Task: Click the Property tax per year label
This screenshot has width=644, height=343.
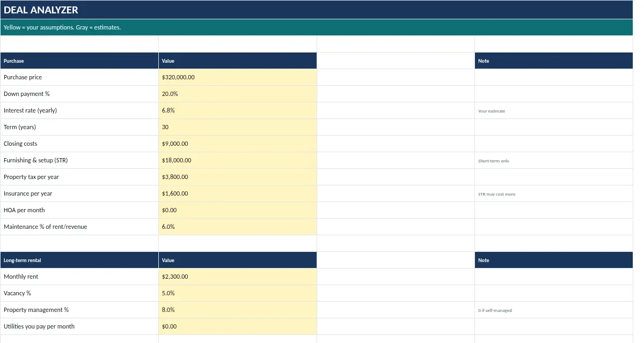Action: click(79, 177)
